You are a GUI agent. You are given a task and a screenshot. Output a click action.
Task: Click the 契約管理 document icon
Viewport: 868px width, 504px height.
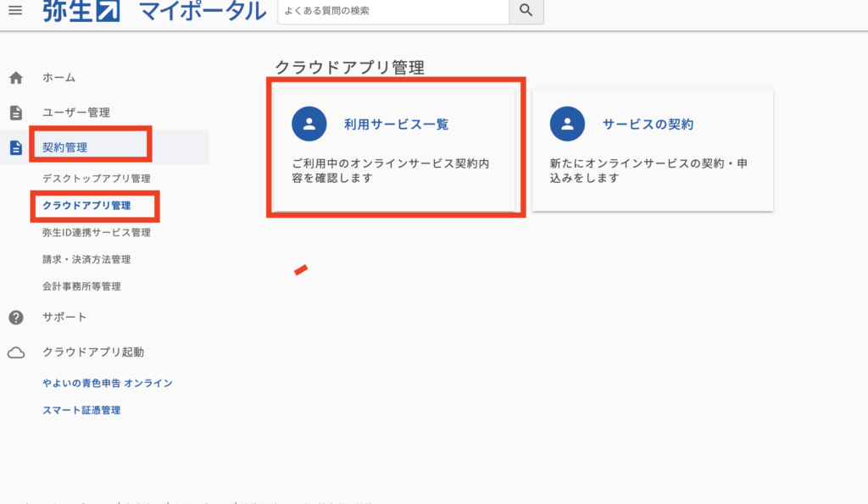(16, 147)
